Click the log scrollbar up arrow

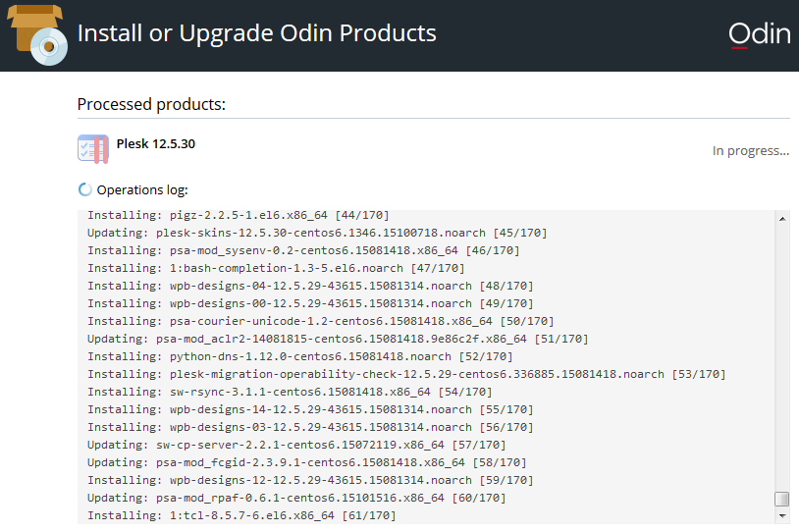(781, 219)
